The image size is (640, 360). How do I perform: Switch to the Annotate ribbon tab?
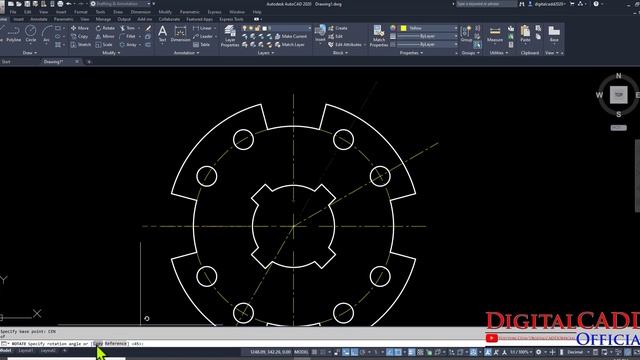pyautogui.click(x=39, y=19)
